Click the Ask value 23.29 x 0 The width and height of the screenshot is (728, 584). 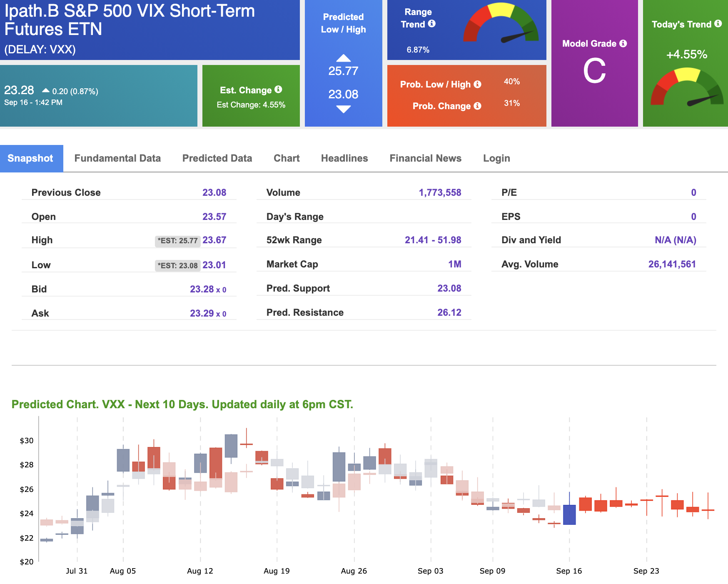208,313
